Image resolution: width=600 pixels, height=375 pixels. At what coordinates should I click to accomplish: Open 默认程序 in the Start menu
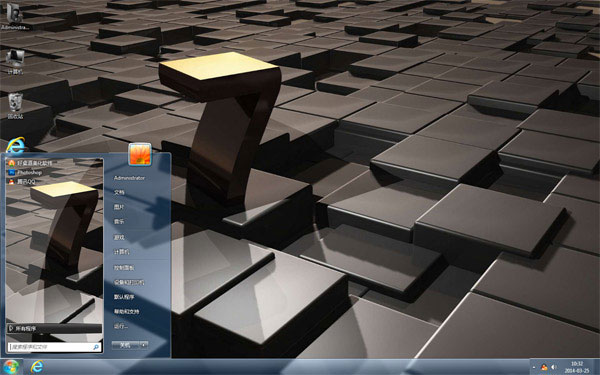124,297
